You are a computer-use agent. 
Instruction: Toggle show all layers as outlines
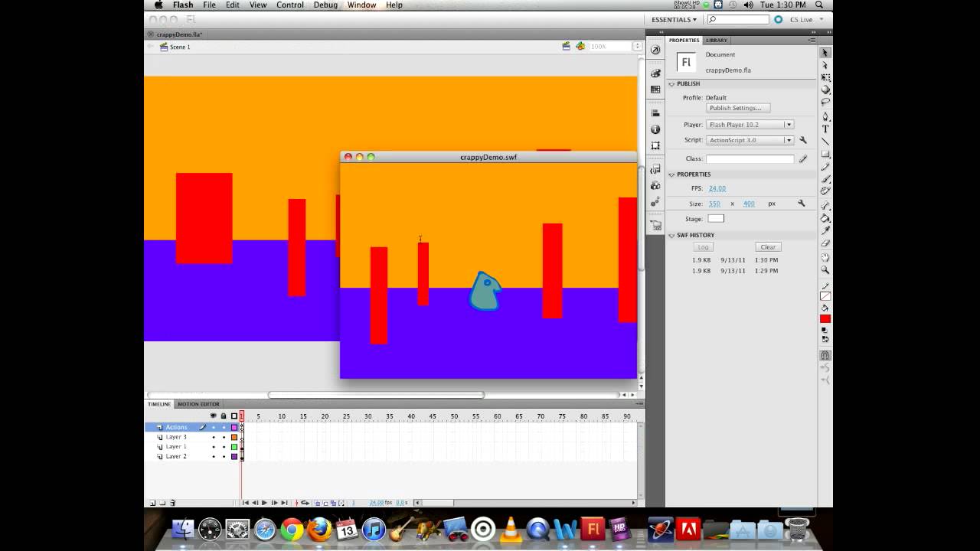point(234,416)
